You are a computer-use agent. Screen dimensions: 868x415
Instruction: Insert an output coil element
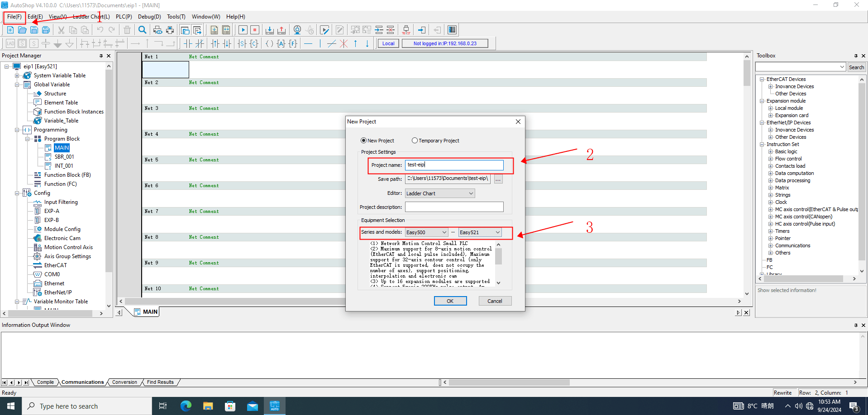269,43
